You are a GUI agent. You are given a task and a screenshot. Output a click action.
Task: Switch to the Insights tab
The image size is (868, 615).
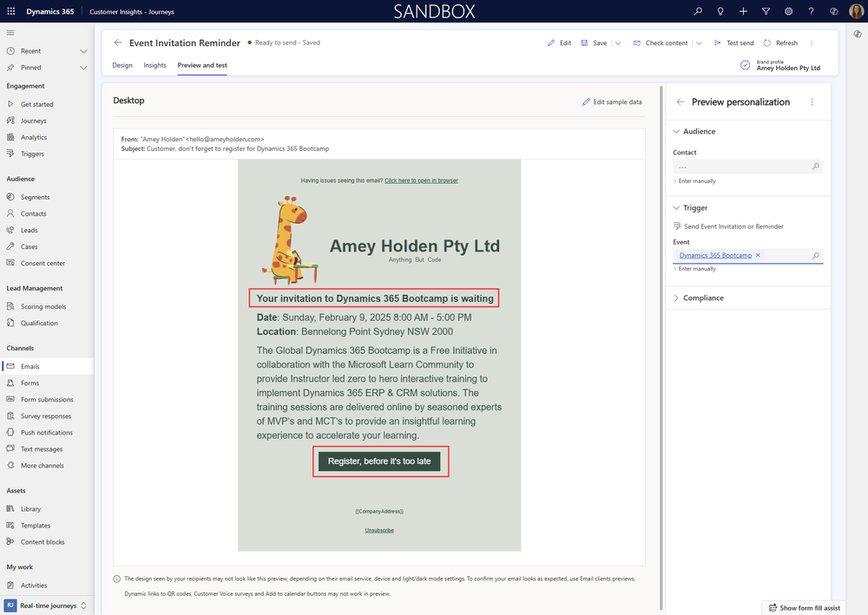coord(155,65)
